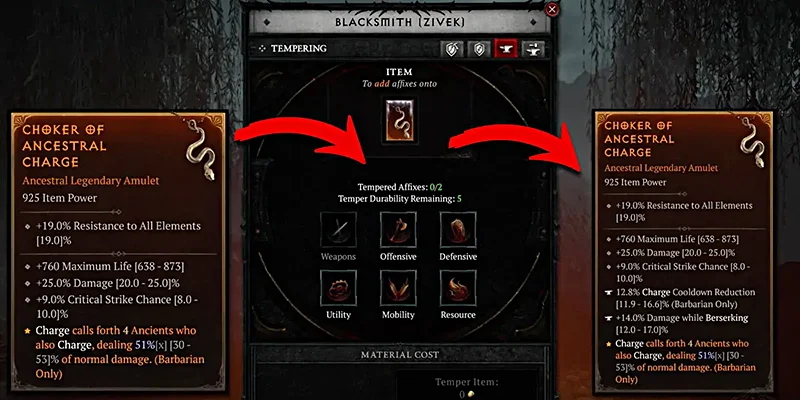Select the red Tempering anvil tab

(506, 49)
